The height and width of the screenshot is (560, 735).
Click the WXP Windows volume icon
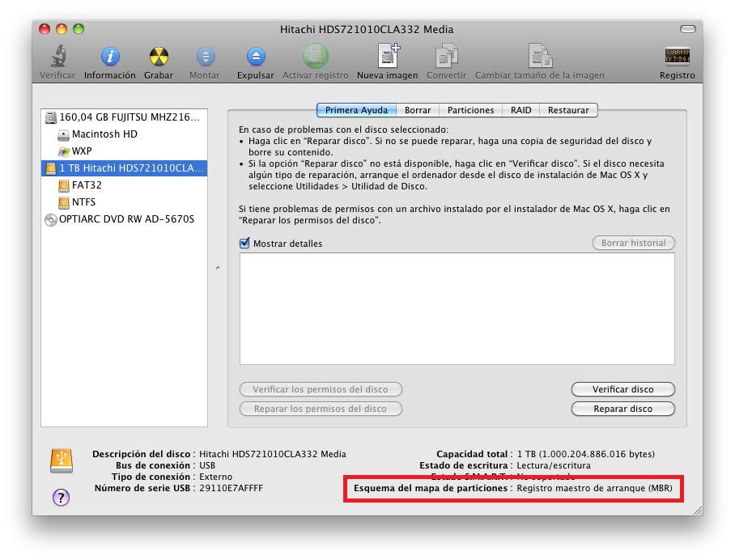coord(63,151)
